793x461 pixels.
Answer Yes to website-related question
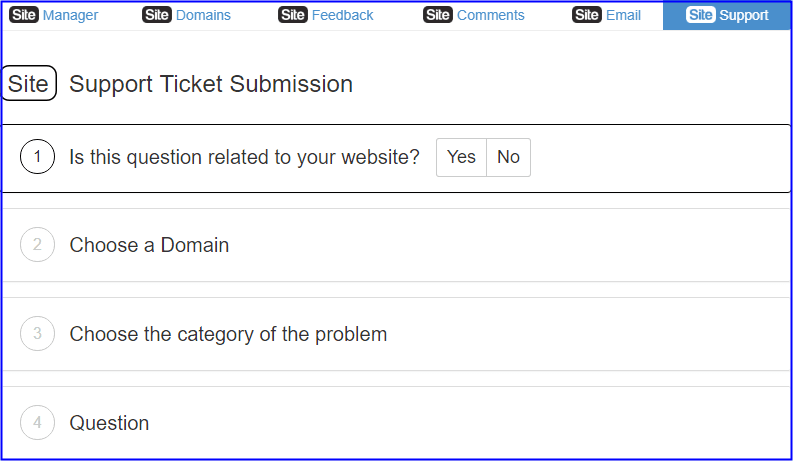pyautogui.click(x=461, y=157)
